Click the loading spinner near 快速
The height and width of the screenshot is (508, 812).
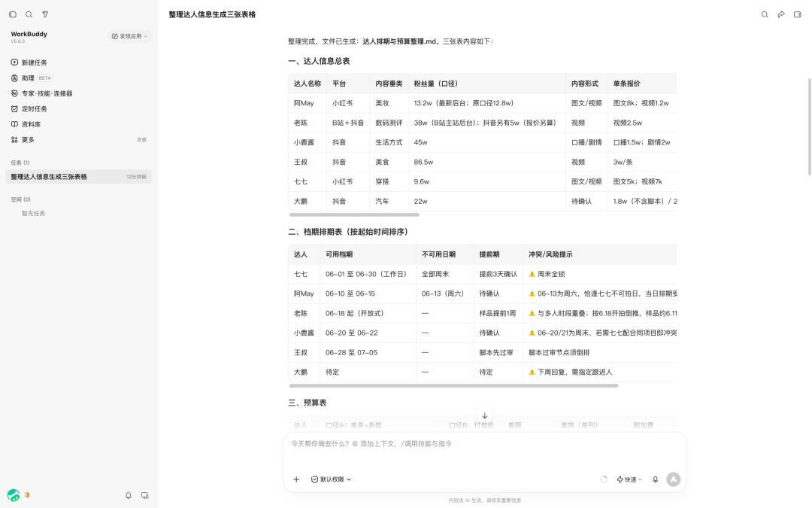pos(603,479)
